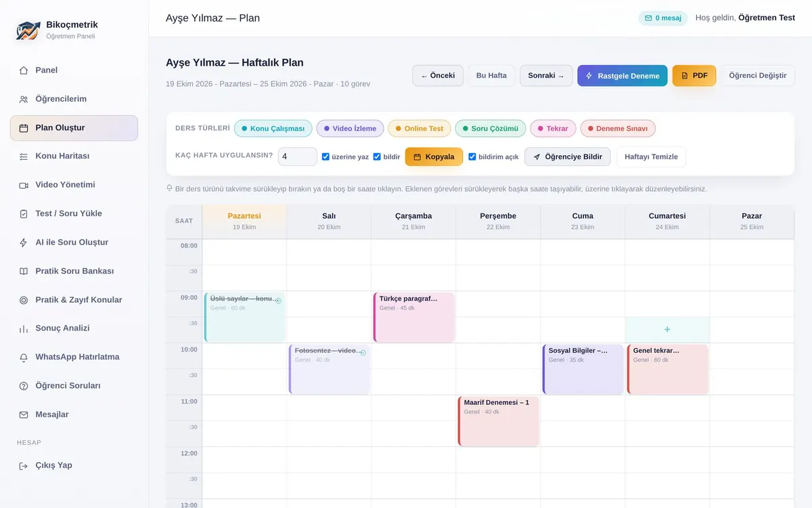This screenshot has height=508, width=812.
Task: Disable the bildirim açık checkbox
Action: click(x=472, y=156)
